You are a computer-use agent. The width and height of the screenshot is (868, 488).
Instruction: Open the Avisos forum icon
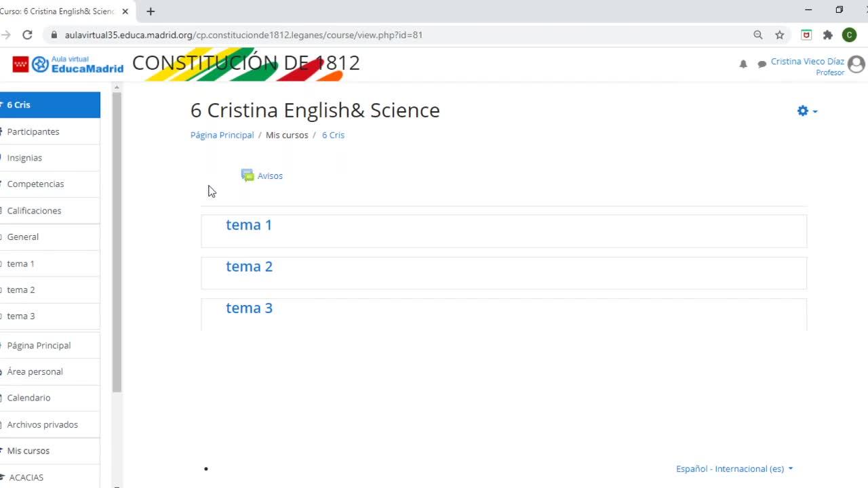pos(248,176)
